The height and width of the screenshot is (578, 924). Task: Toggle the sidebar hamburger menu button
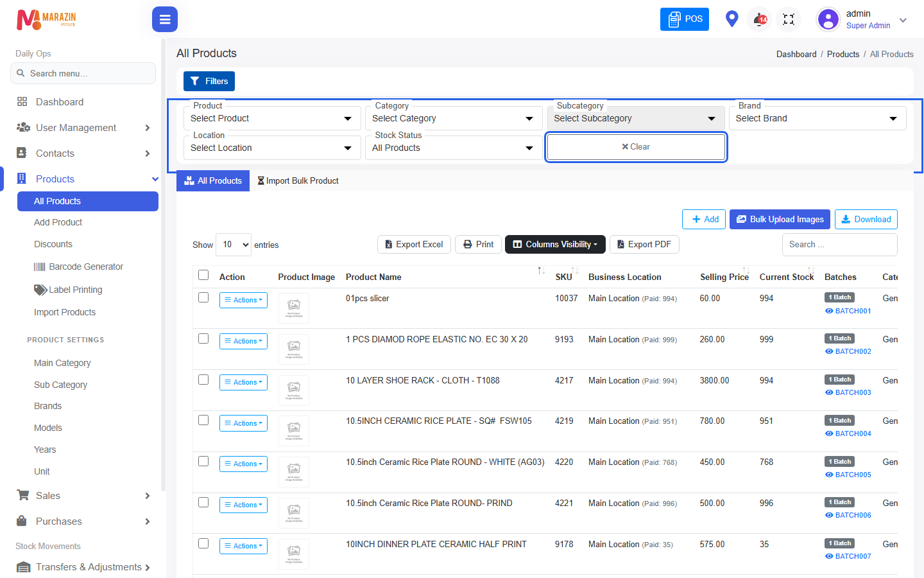[165, 19]
